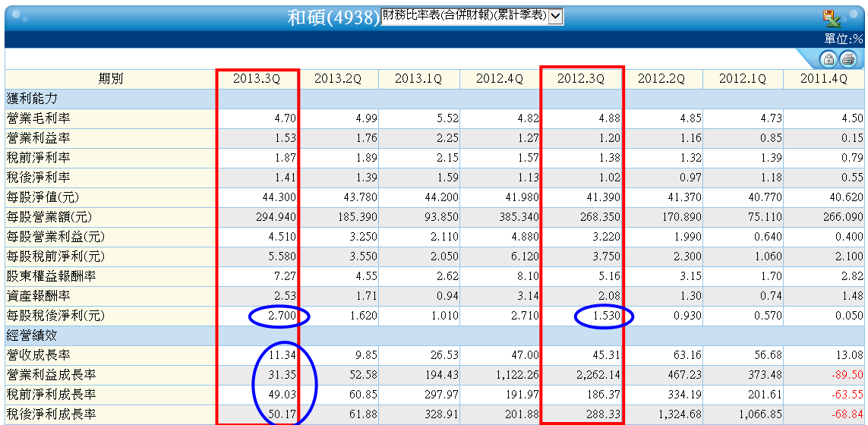Click the 288.33 value for 2012.3Q
The image size is (868, 425).
(605, 415)
